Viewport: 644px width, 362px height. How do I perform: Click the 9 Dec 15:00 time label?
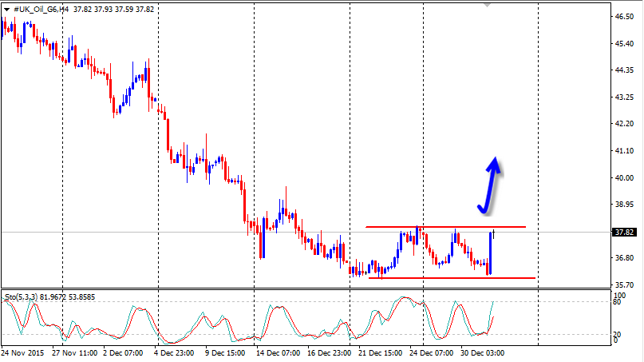click(225, 353)
